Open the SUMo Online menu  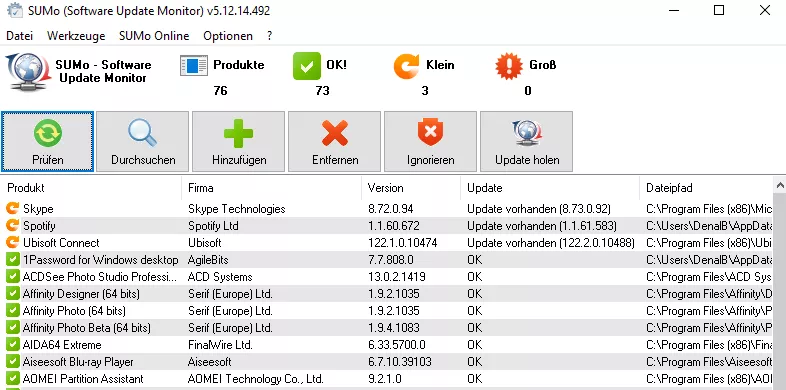click(154, 36)
